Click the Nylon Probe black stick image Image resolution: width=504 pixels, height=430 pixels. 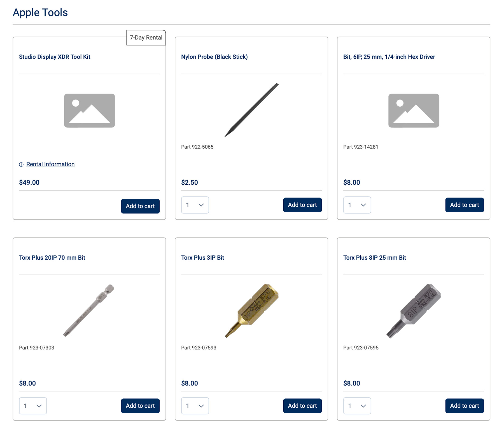tap(251, 110)
